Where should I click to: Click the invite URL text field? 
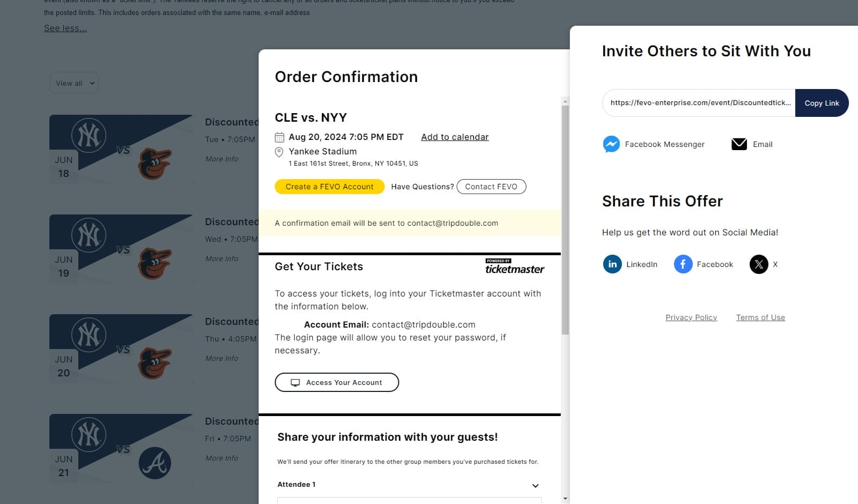(699, 103)
